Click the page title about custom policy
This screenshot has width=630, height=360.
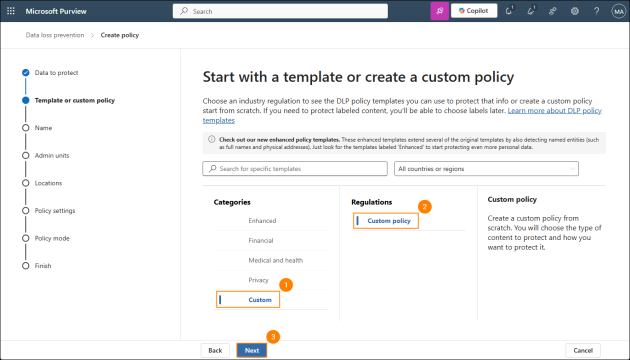[x=358, y=77]
